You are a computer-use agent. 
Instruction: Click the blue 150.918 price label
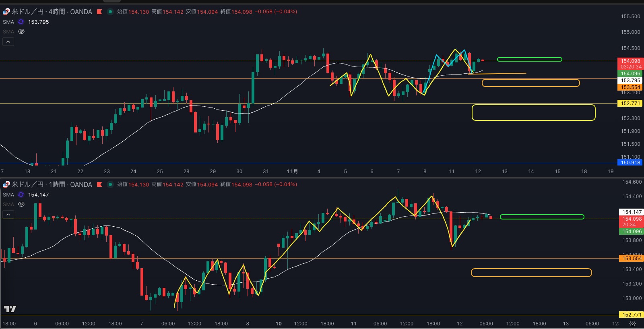630,163
